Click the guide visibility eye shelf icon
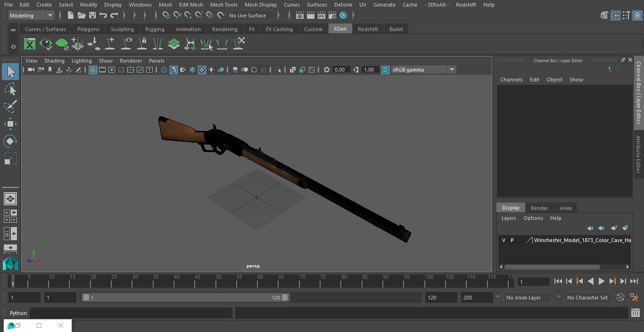Viewport: 644px width, 332px height. 126,44
